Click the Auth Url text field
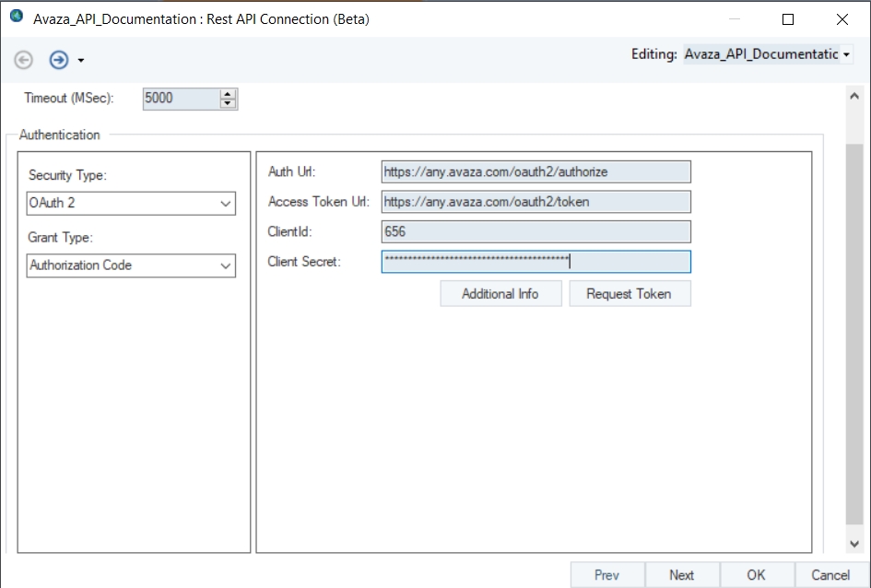This screenshot has height=588, width=871. tap(536, 171)
